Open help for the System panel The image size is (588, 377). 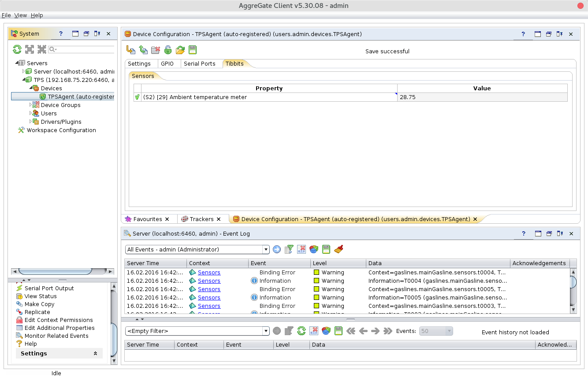(61, 33)
